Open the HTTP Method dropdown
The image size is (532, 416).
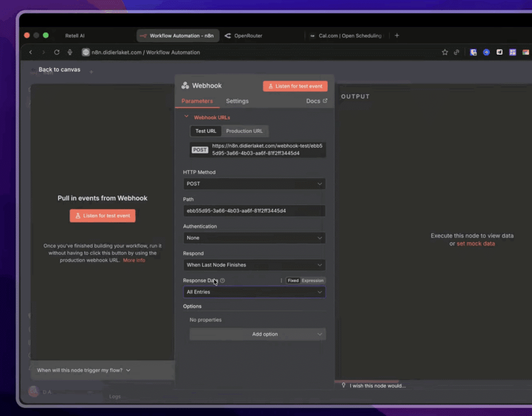[254, 183]
